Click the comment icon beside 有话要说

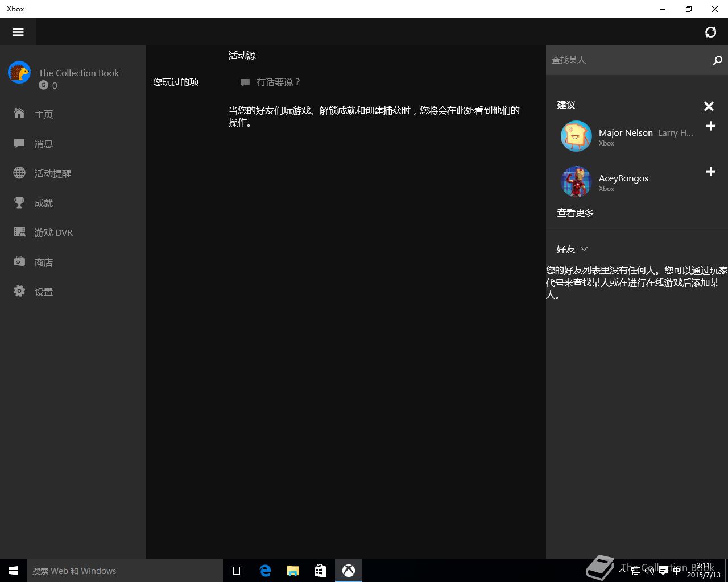point(245,82)
